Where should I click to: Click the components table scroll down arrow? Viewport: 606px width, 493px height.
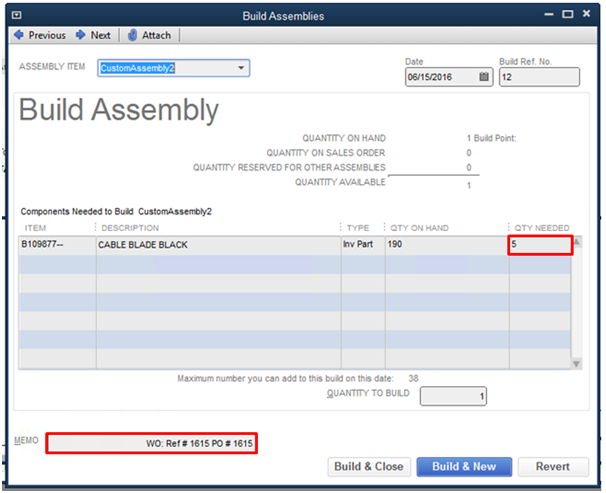[576, 362]
